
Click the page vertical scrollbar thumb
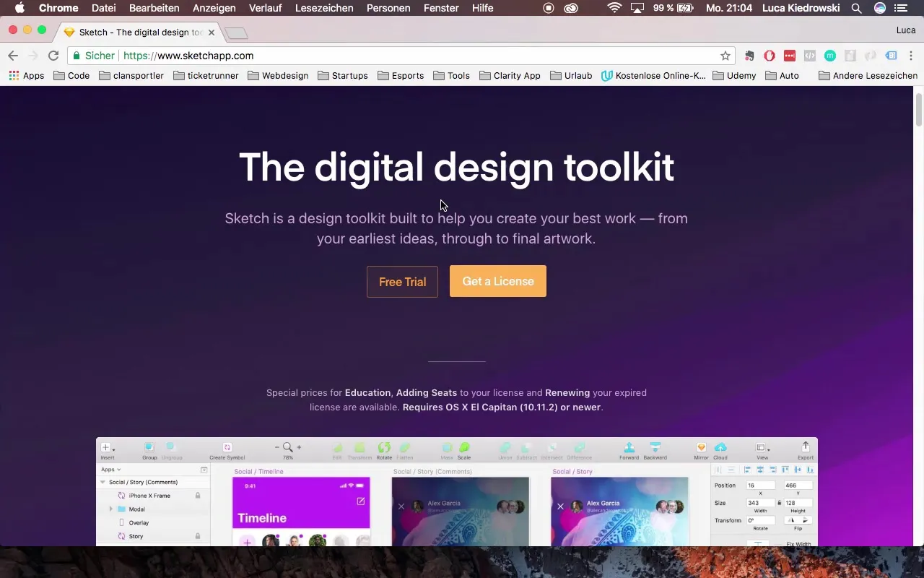click(918, 110)
